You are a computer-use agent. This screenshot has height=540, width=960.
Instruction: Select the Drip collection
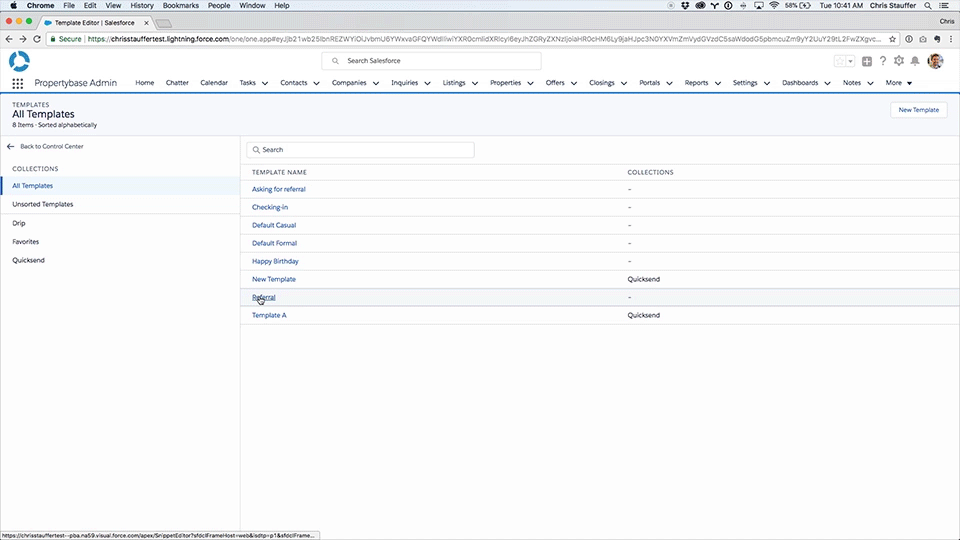pyautogui.click(x=120, y=223)
